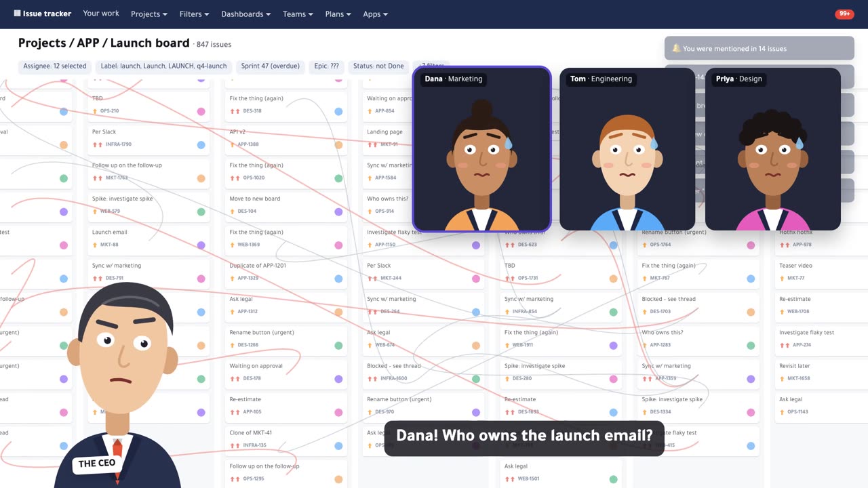This screenshot has width=868, height=488.
Task: Click the assignee avatar on card DES-1266
Action: click(338, 345)
